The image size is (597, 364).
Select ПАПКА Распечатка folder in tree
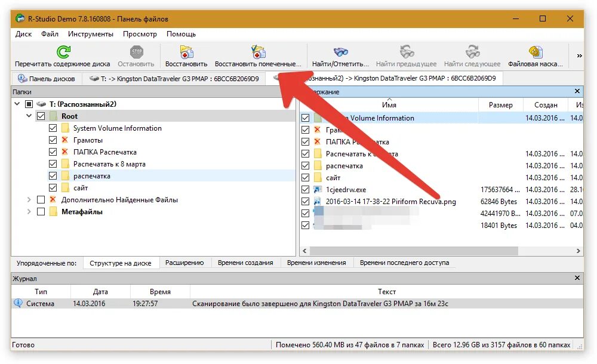pos(104,152)
